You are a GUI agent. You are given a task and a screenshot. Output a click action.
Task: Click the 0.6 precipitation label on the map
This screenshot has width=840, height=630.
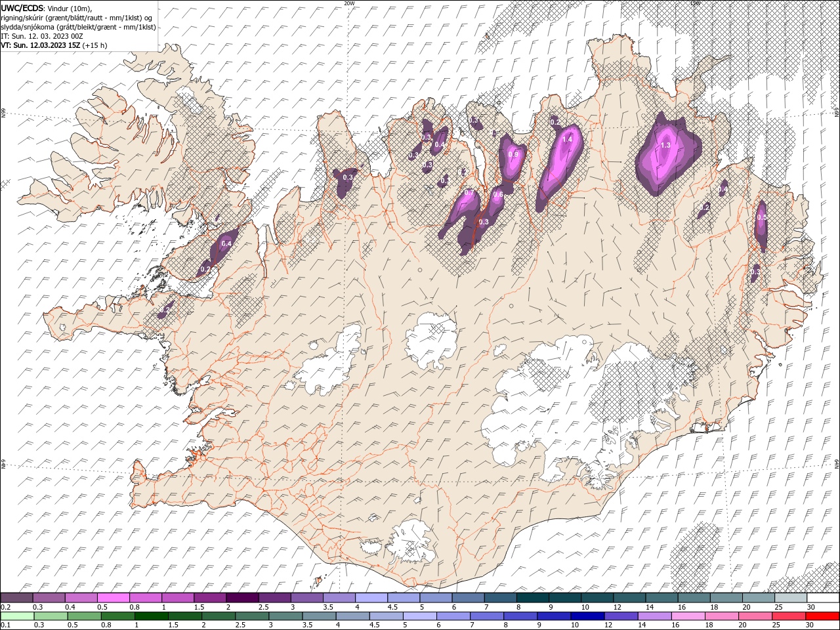[x=498, y=194]
